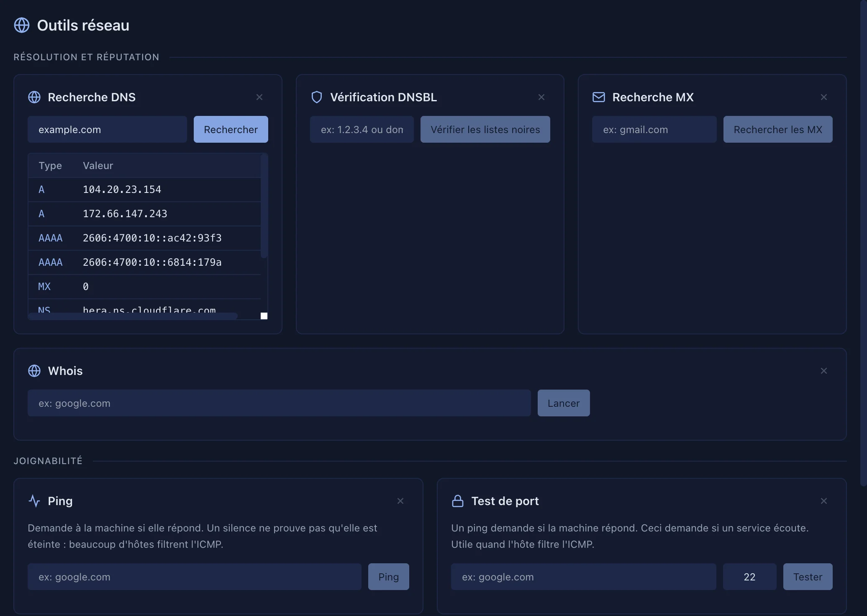Close the Recherche DNS card
867x616 pixels.
[x=259, y=97]
